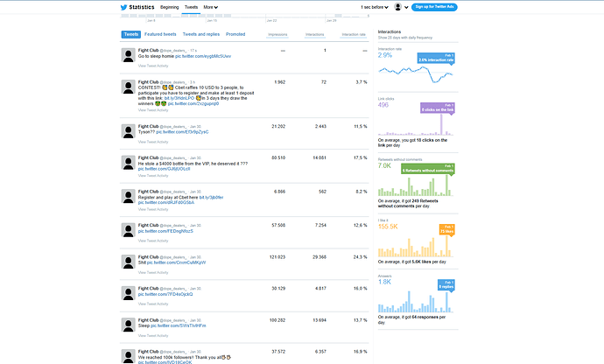View Tweet Activity for the CONTEST tweet
604x364 pixels.
pos(153,110)
